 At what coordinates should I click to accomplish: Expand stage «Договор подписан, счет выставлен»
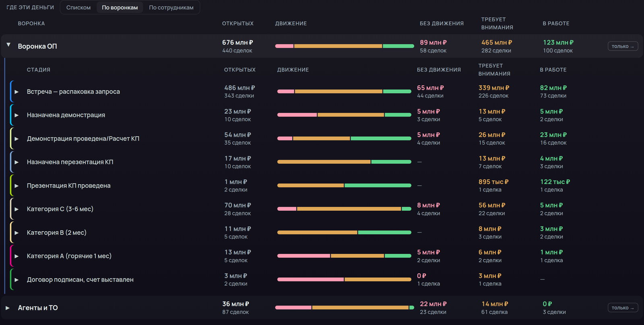pos(17,280)
